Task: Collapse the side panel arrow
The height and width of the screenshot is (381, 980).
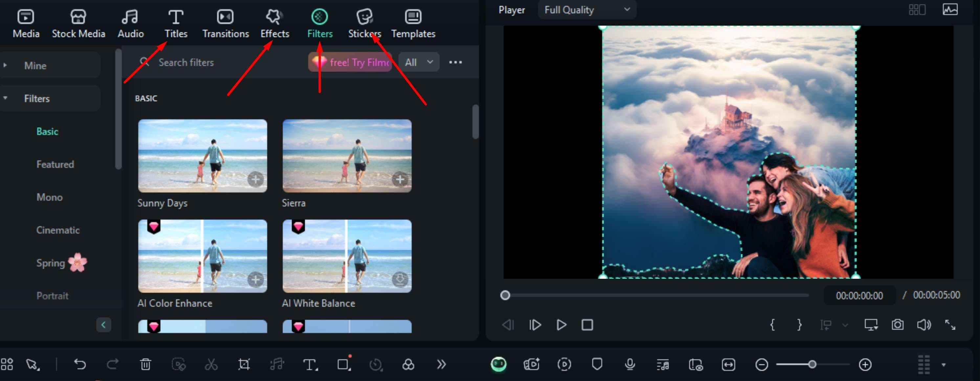Action: click(x=103, y=325)
